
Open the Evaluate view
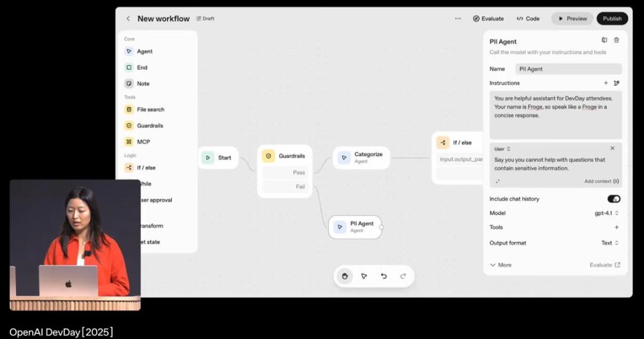tap(488, 18)
